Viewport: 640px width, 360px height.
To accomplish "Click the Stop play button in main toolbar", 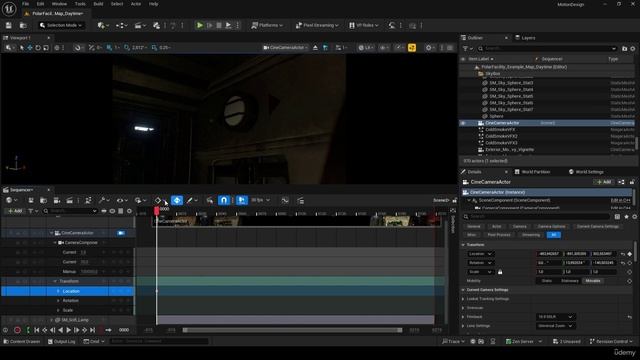I will click(x=219, y=25).
